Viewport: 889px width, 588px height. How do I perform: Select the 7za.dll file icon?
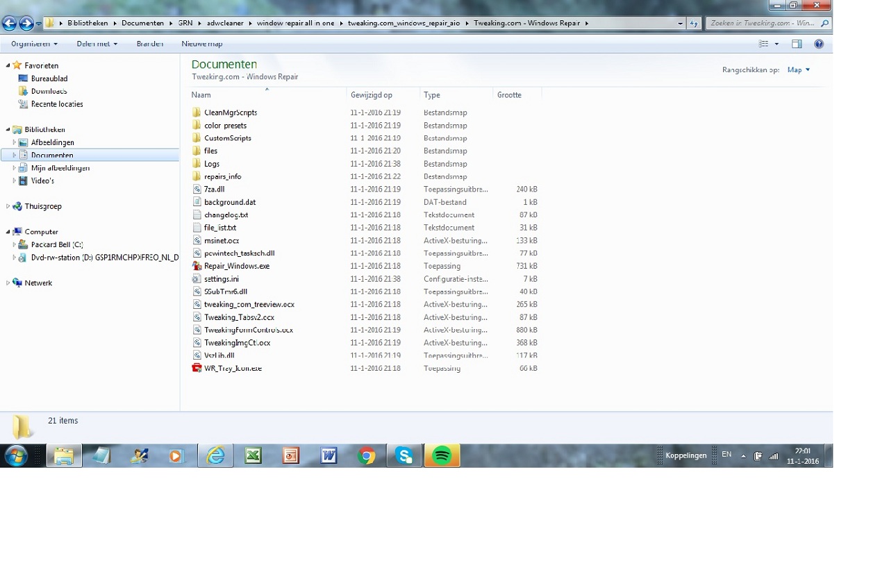coord(197,189)
